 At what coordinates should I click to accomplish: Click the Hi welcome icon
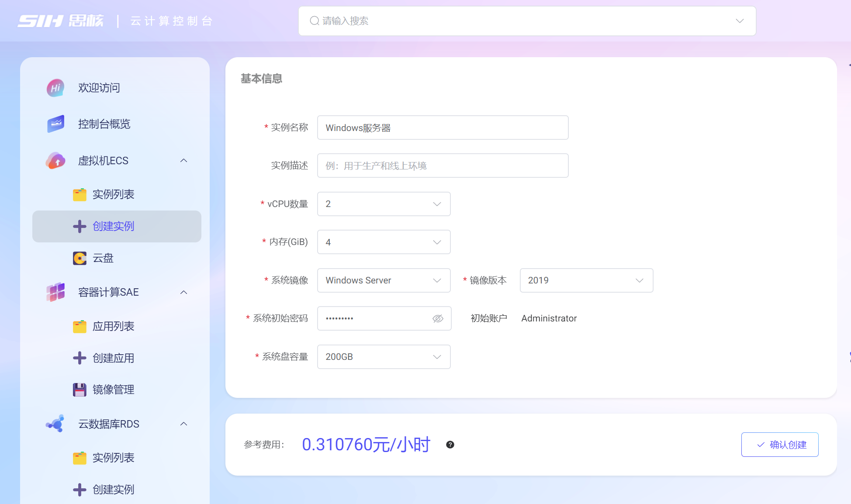pos(55,88)
